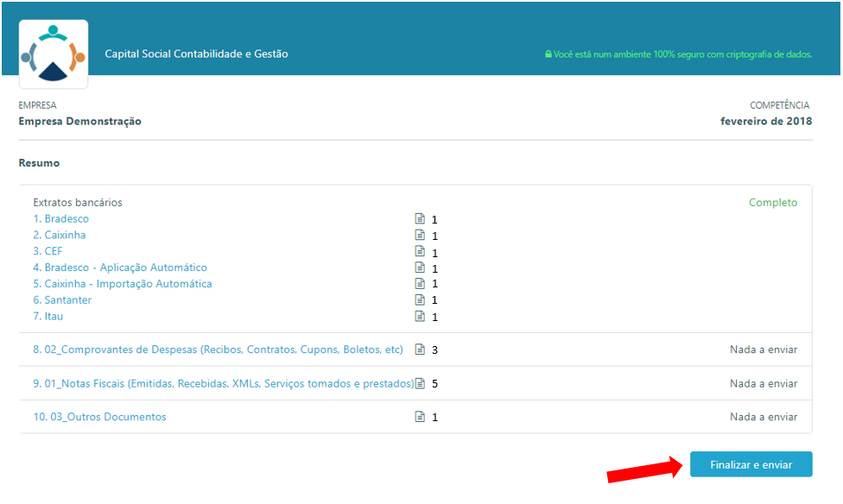
Task: Click the Finalizar e enviar button
Action: [x=751, y=464]
